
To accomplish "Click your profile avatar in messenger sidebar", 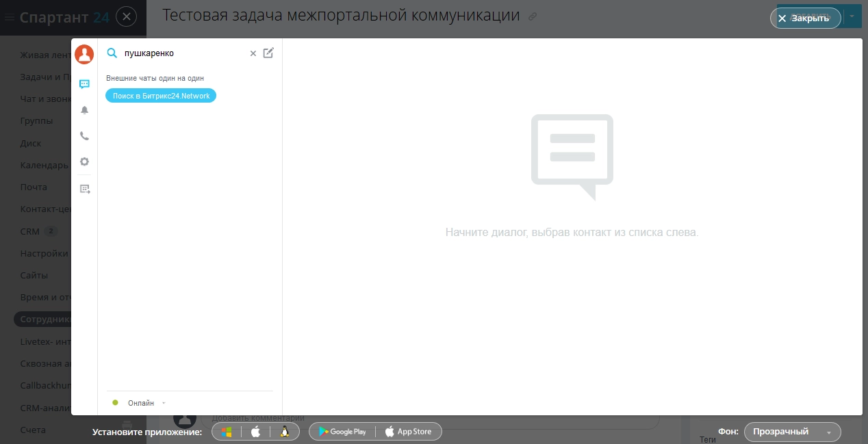I will (84, 54).
